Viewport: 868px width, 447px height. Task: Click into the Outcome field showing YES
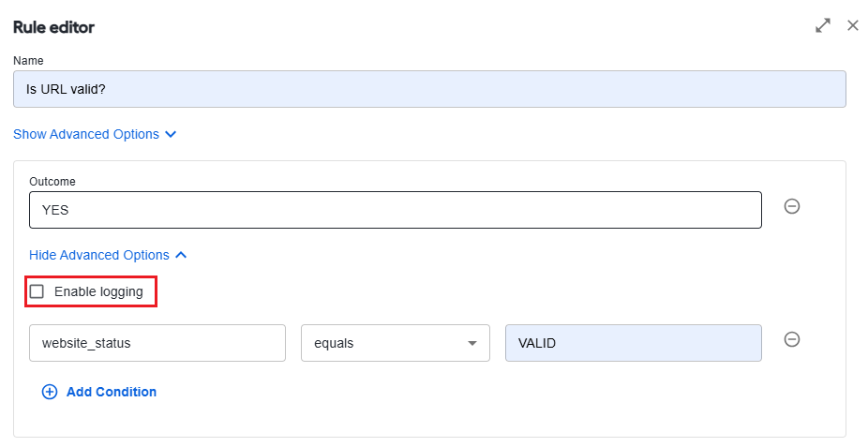coord(396,210)
